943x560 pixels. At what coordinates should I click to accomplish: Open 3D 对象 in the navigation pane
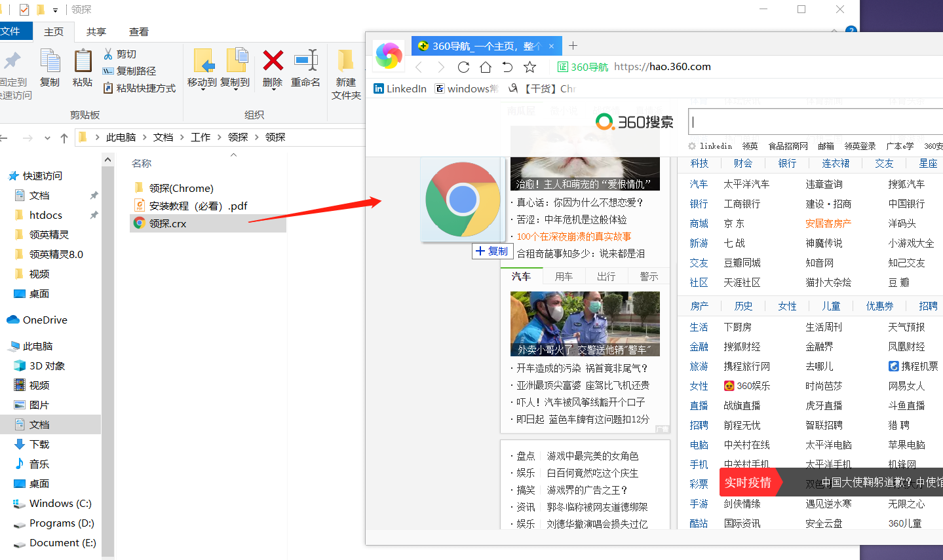tap(47, 365)
